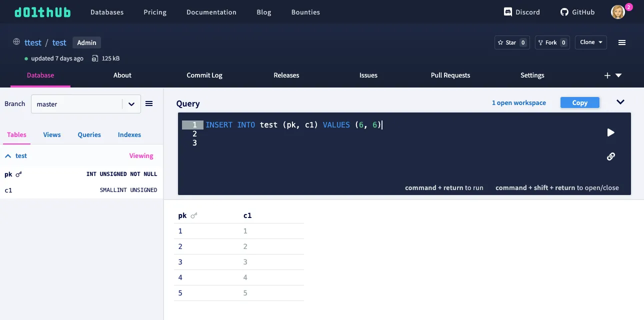Screen dimensions: 644x320
Task: Open the Clone dropdown
Action: pos(590,42)
